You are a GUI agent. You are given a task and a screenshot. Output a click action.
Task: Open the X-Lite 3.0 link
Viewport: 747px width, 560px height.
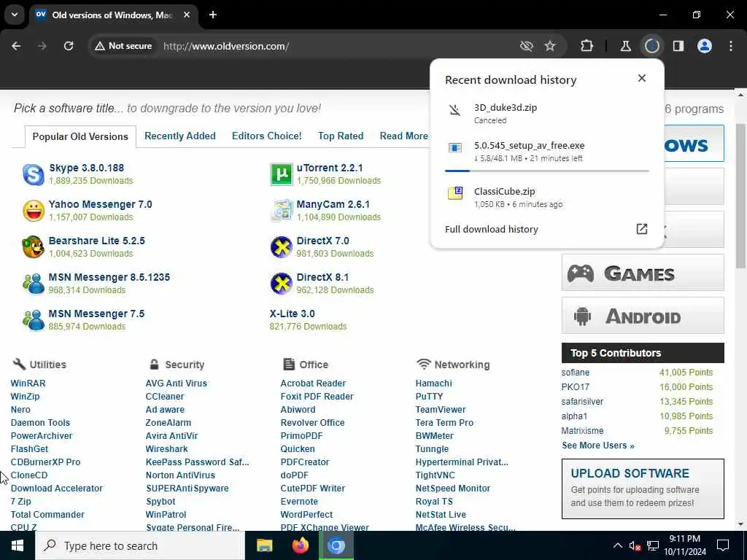click(292, 314)
